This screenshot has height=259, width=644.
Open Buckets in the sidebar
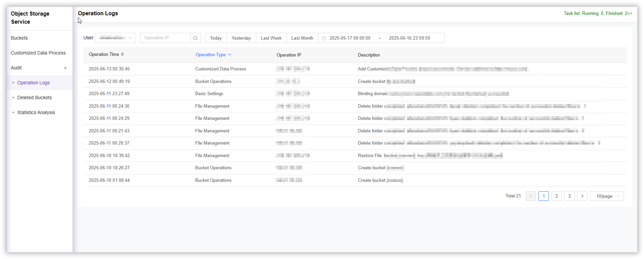19,38
